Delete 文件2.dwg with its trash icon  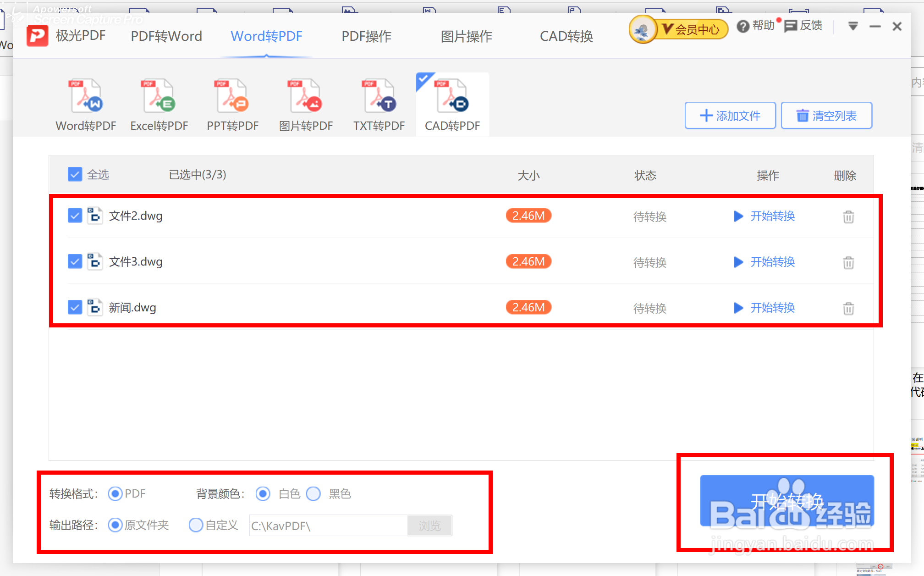click(x=848, y=216)
